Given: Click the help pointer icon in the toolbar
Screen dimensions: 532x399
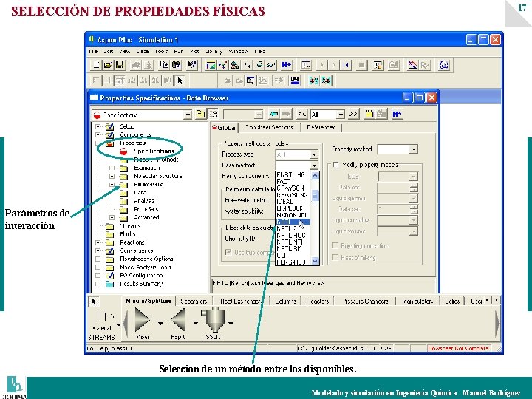Looking at the screenshot, I should (191, 65).
